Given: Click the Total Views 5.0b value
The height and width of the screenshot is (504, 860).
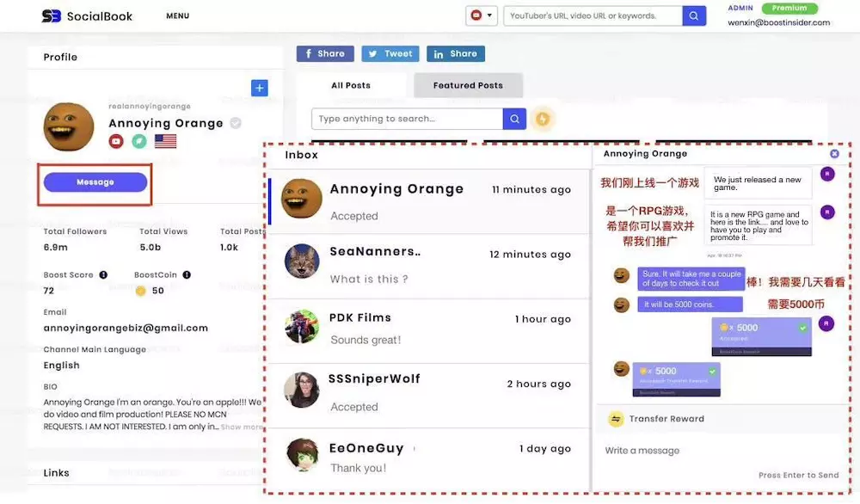Looking at the screenshot, I should pyautogui.click(x=150, y=248).
